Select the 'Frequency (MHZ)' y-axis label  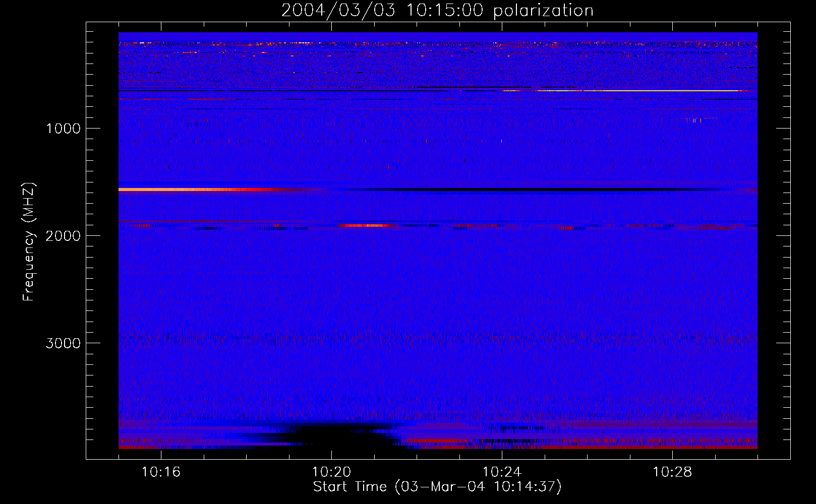pos(29,242)
